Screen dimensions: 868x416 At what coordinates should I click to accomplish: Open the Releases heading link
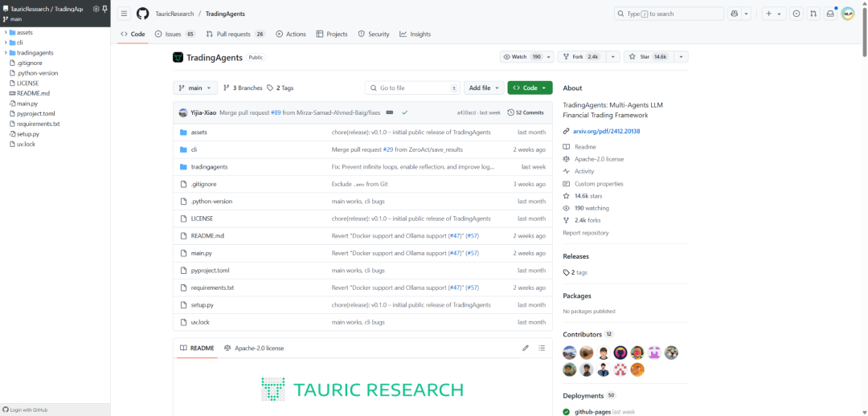tap(575, 256)
